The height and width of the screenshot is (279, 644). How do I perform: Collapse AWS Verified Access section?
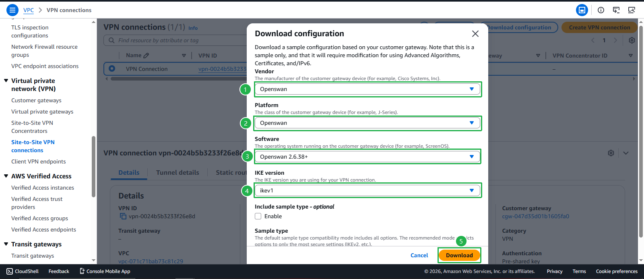pyautogui.click(x=6, y=176)
